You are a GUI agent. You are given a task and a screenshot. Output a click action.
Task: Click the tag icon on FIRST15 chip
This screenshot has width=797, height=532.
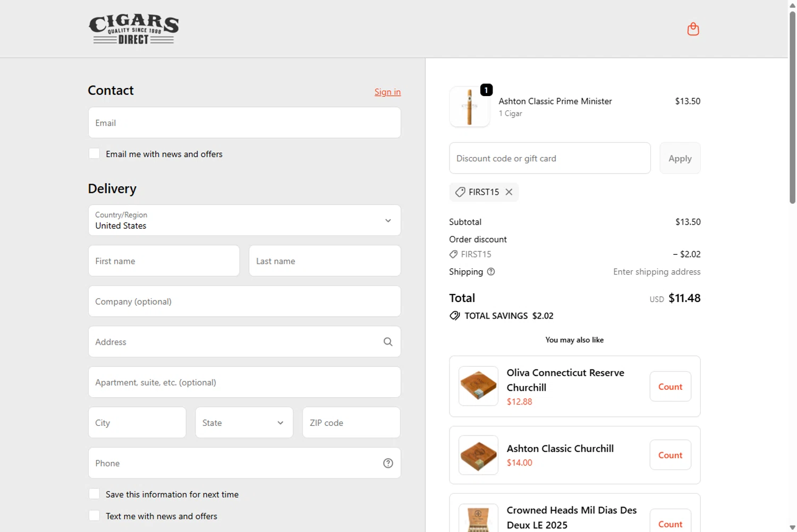460,192
